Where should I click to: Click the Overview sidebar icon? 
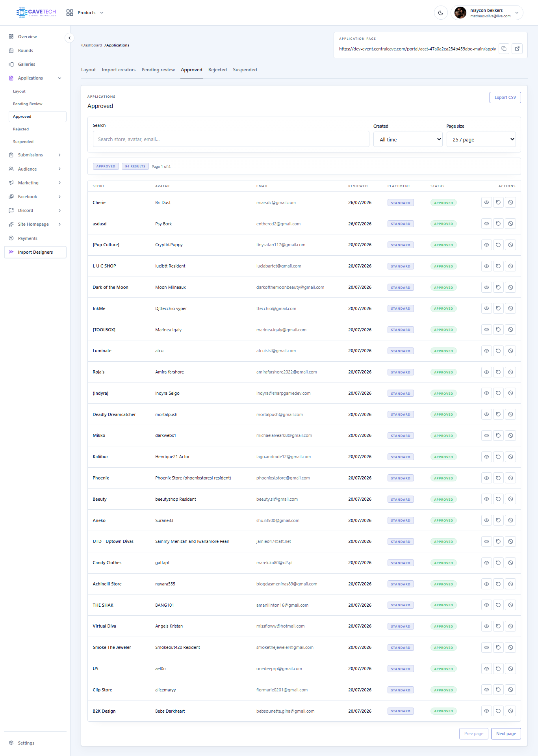(x=11, y=37)
